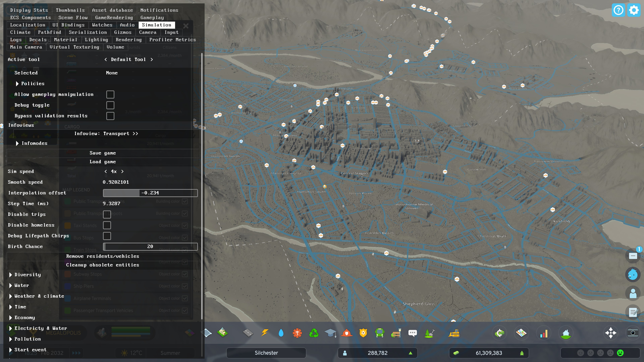Adjust the Birth Chance slider

coord(150,247)
